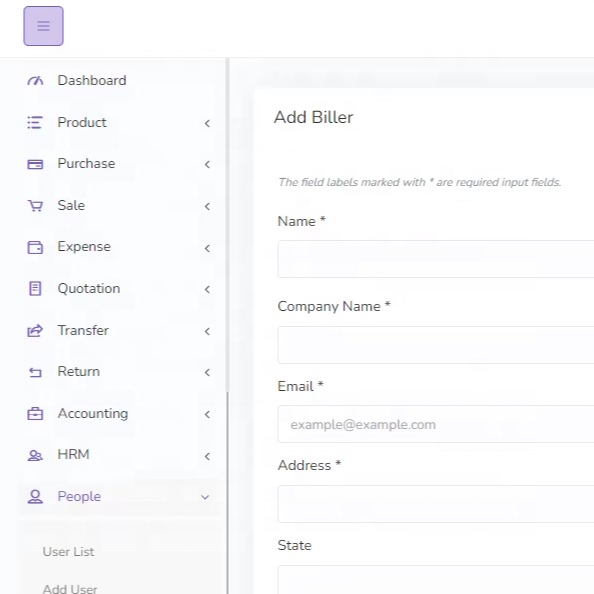Collapse the People submenu chevron

[205, 497]
